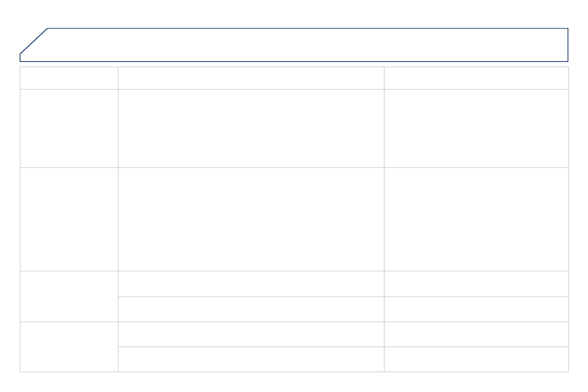Click last cell in upper sub-row of final row group
Screen dimensions: 588x392
476,334
